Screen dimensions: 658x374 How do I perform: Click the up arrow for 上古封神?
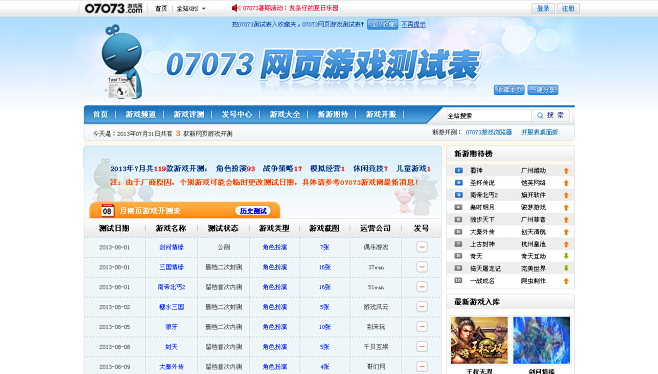click(x=566, y=244)
